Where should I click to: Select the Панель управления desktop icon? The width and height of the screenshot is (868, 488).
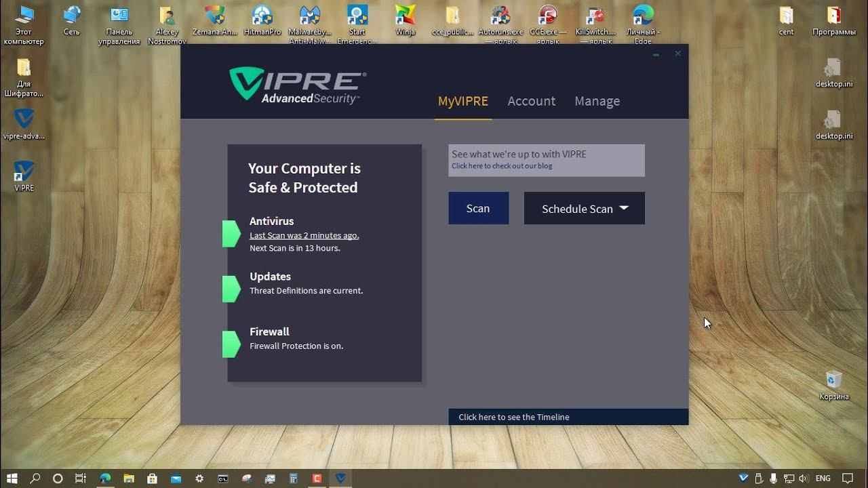pyautogui.click(x=119, y=25)
